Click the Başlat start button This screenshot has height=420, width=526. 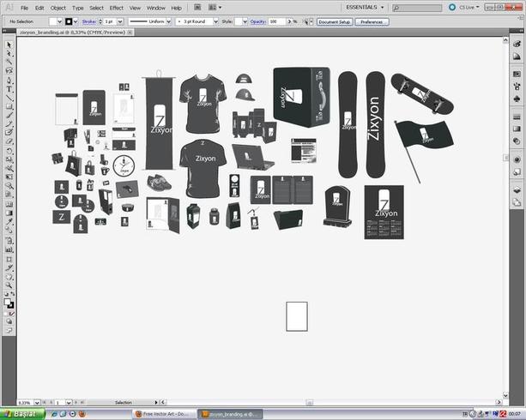pyautogui.click(x=22, y=414)
